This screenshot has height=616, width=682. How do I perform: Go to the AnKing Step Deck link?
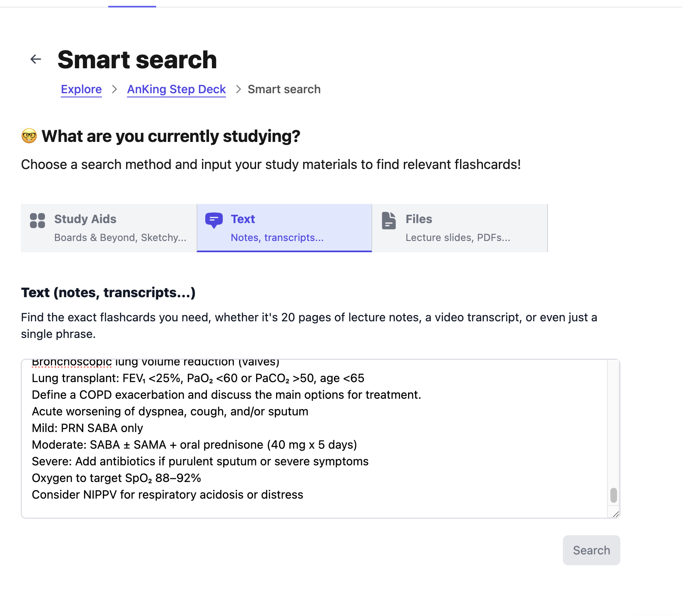coord(177,89)
